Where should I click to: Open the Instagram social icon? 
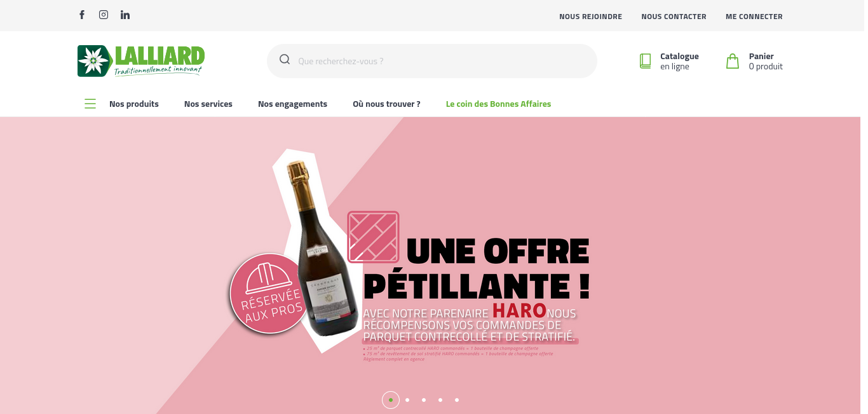[x=104, y=15]
